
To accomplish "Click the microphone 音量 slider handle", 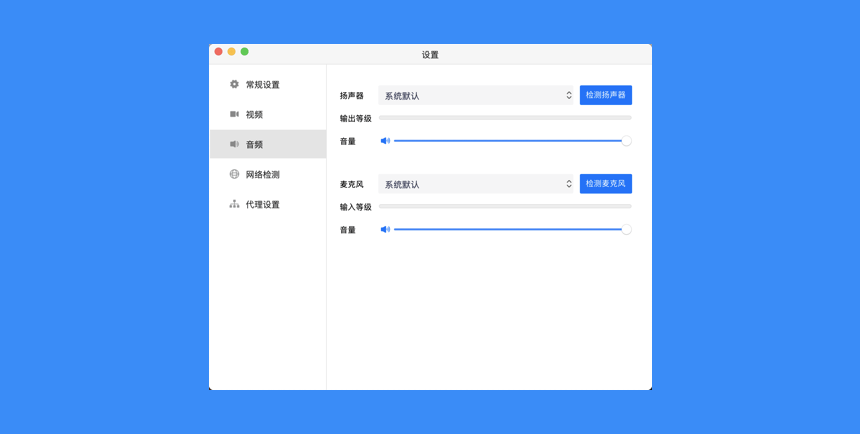I will pyautogui.click(x=626, y=229).
